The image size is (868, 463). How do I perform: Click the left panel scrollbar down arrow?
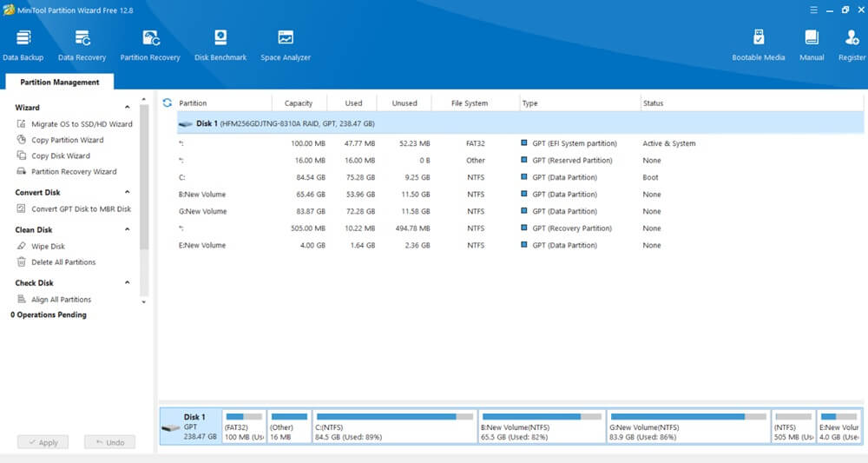(x=144, y=301)
